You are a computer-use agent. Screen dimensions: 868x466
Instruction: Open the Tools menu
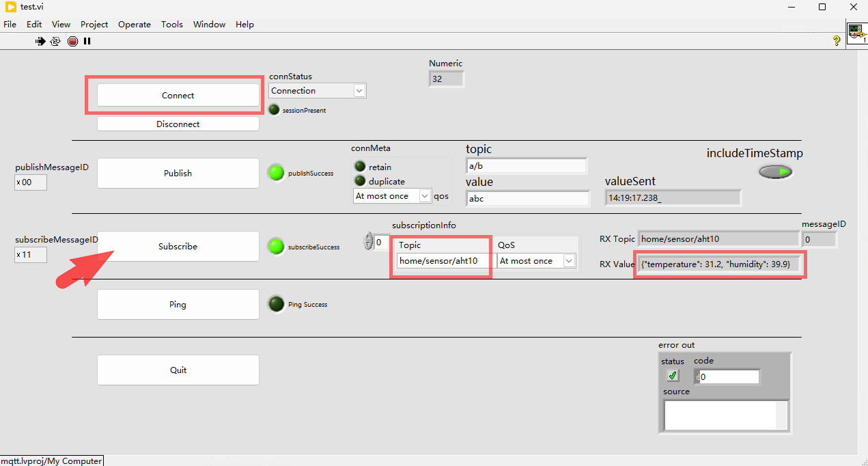pos(171,24)
